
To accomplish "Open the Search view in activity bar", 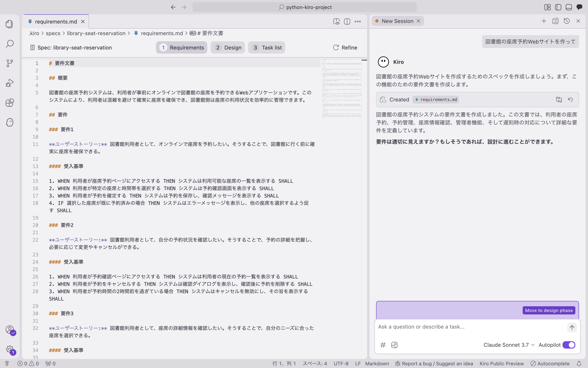I will pos(9,44).
